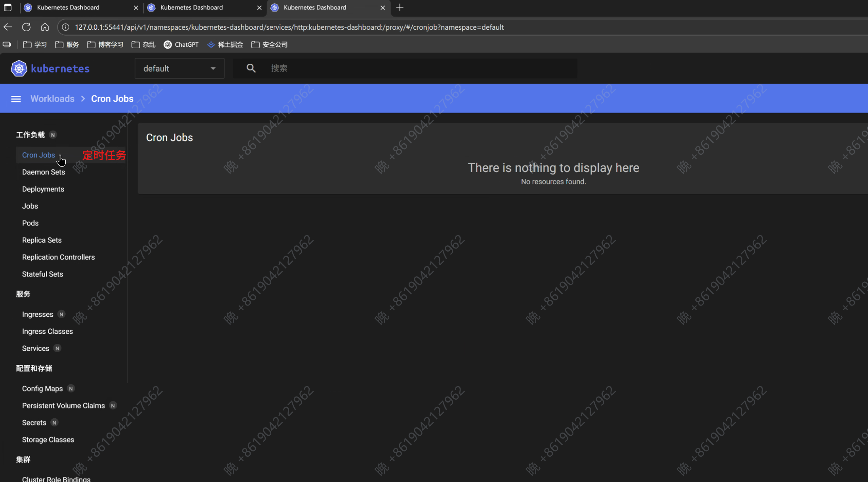Open Services in the sidebar
Image resolution: width=868 pixels, height=482 pixels.
tap(36, 348)
